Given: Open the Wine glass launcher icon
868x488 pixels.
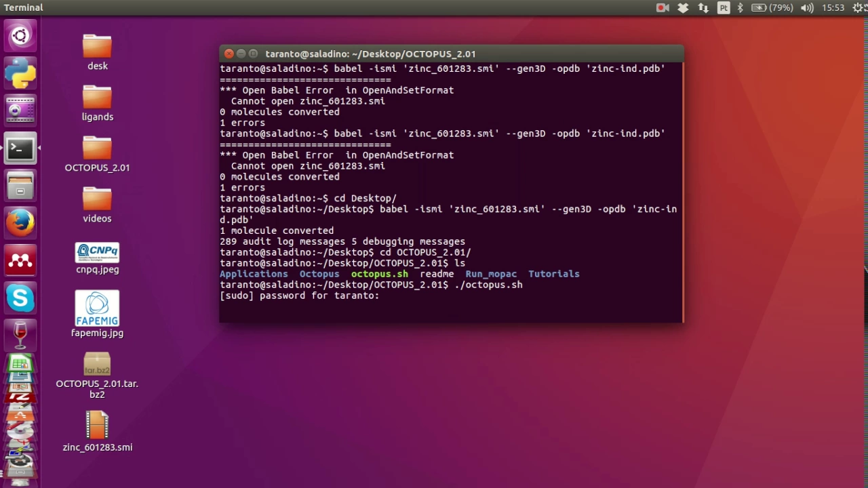Looking at the screenshot, I should pos(20,335).
